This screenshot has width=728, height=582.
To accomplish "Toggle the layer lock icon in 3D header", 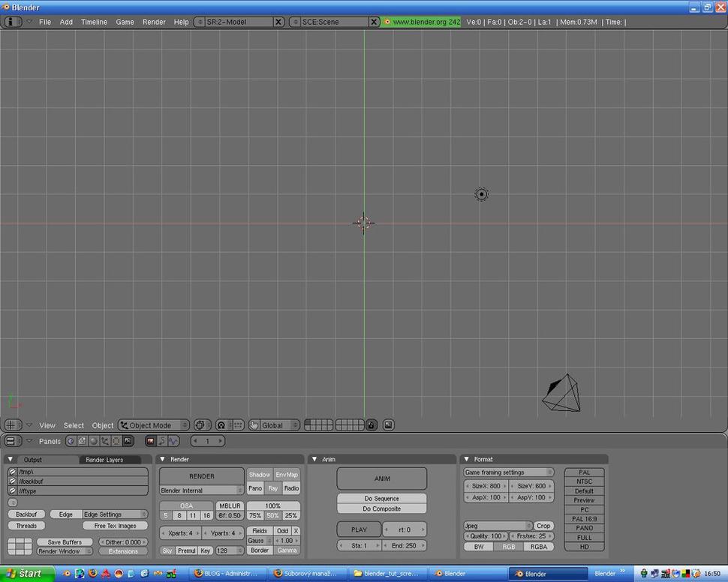I will pyautogui.click(x=371, y=425).
